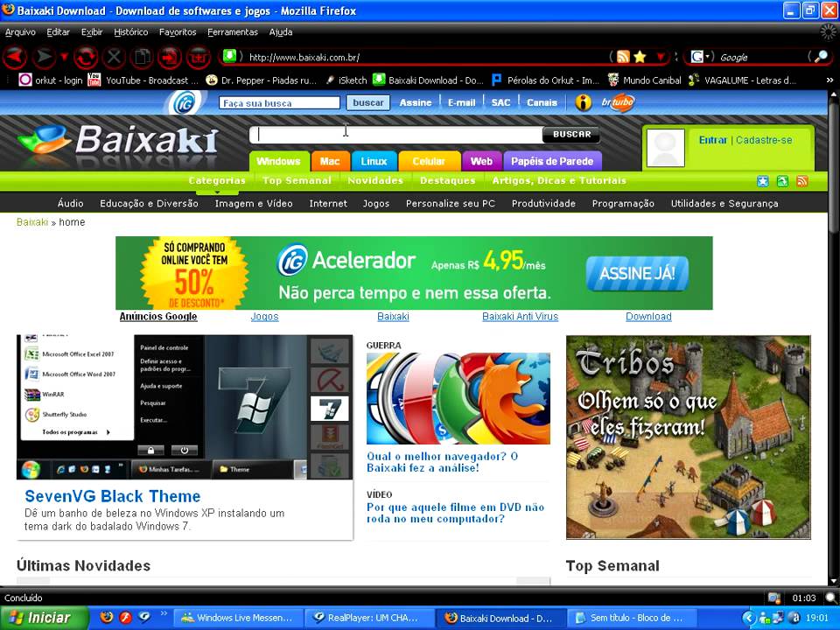Open the address bar history dropdown arrow
This screenshot has width=840, height=630.
tap(661, 57)
